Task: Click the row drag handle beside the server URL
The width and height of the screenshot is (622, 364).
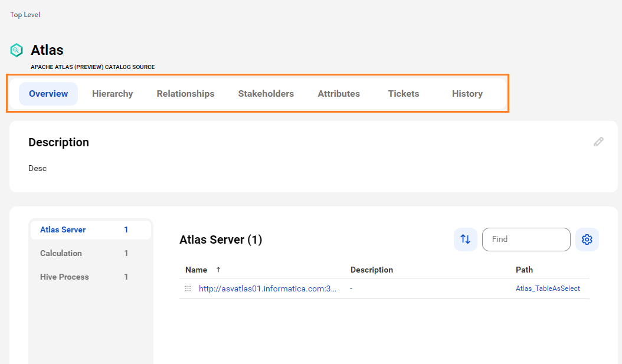Action: (188, 288)
